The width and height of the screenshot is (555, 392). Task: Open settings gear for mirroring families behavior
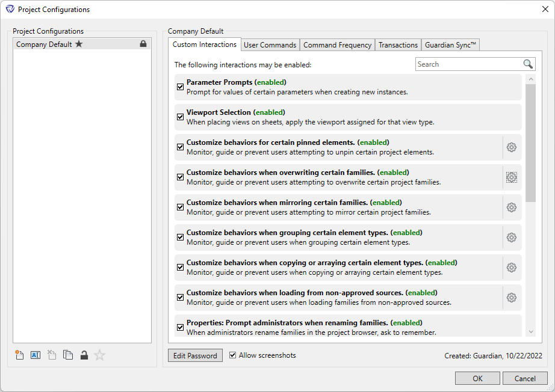512,207
